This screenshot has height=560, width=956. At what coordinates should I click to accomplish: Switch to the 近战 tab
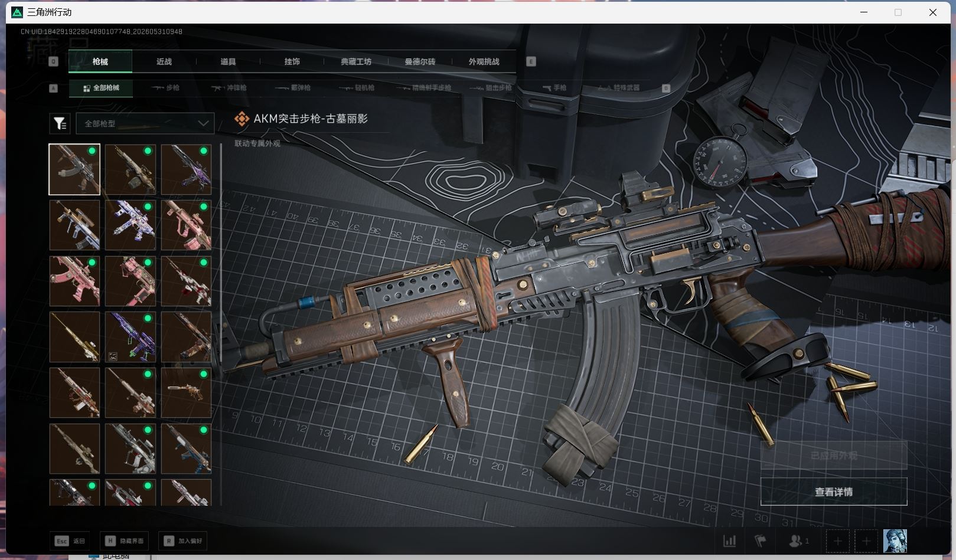coord(164,61)
